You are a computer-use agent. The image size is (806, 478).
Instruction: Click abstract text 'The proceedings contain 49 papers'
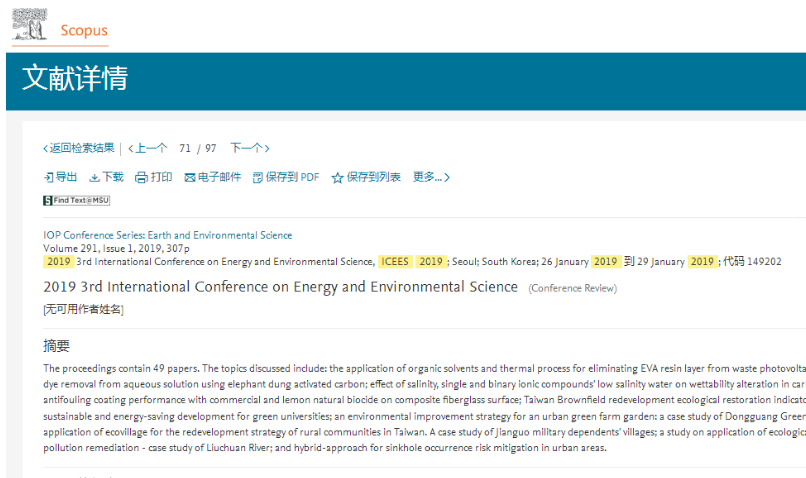121,369
